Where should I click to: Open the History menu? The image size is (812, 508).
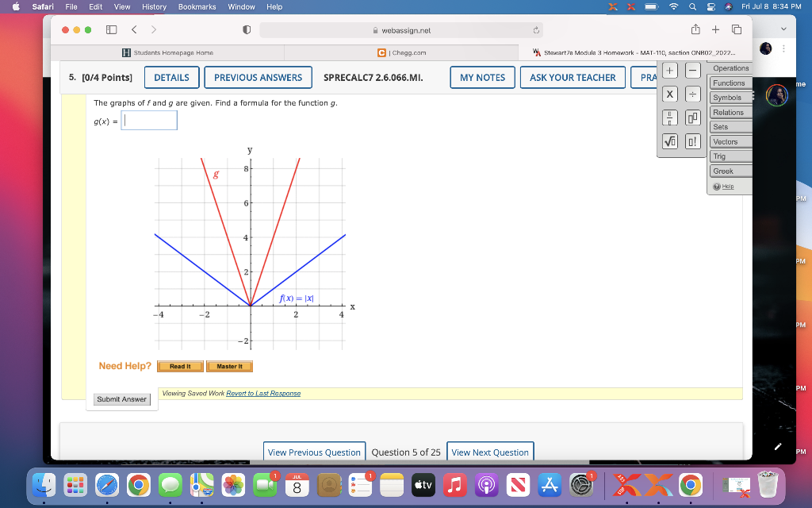point(154,6)
